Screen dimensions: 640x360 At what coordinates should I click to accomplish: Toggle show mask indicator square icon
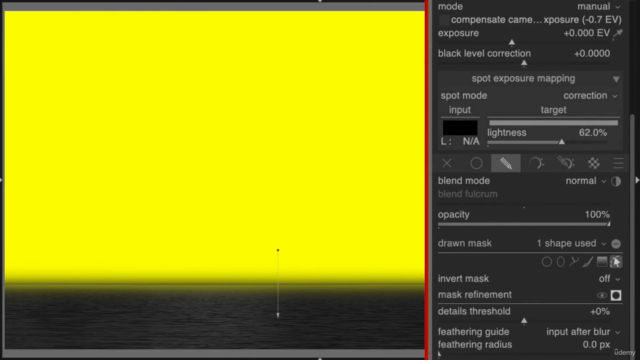[x=616, y=296]
